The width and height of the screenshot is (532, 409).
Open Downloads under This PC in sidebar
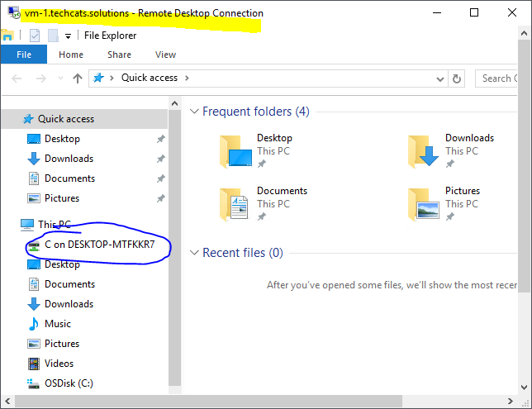tap(69, 304)
